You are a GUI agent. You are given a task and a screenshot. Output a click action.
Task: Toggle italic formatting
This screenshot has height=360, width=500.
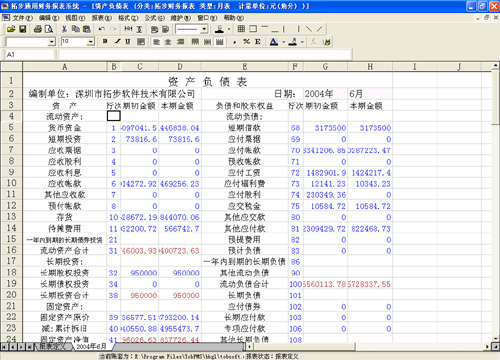coord(117,42)
